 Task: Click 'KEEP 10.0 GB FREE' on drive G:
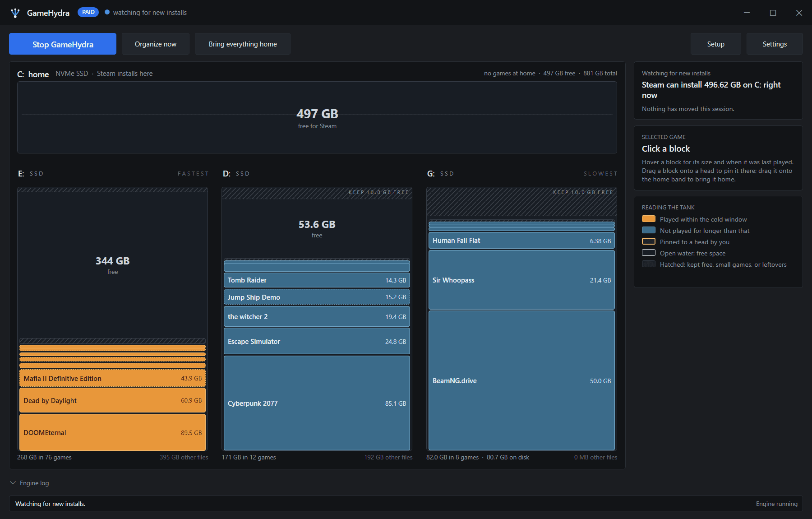point(583,192)
